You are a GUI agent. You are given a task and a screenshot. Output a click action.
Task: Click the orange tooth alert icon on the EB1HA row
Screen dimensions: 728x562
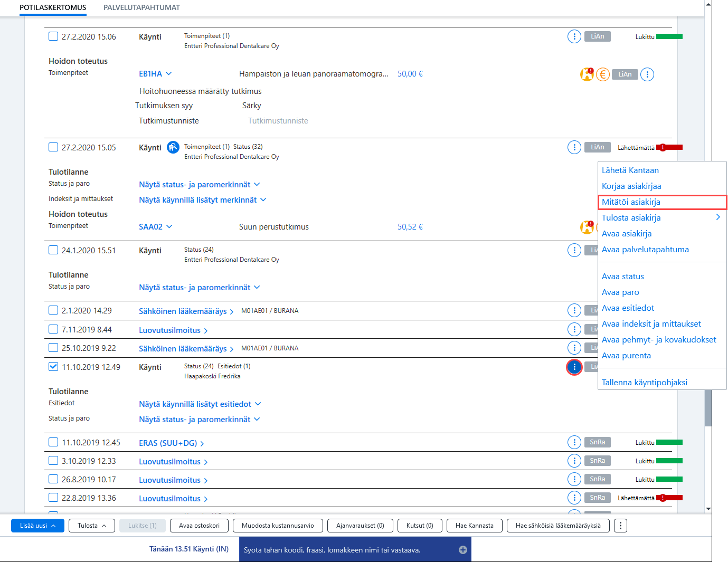(587, 74)
